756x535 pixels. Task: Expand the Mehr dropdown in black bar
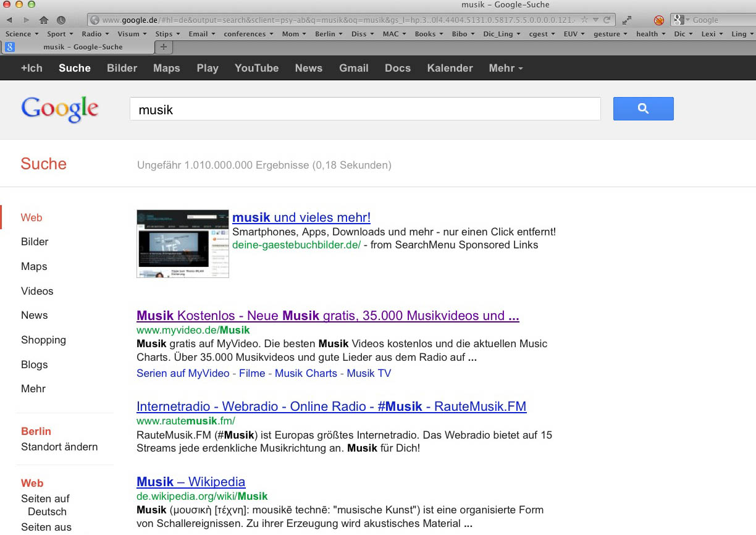(x=505, y=68)
